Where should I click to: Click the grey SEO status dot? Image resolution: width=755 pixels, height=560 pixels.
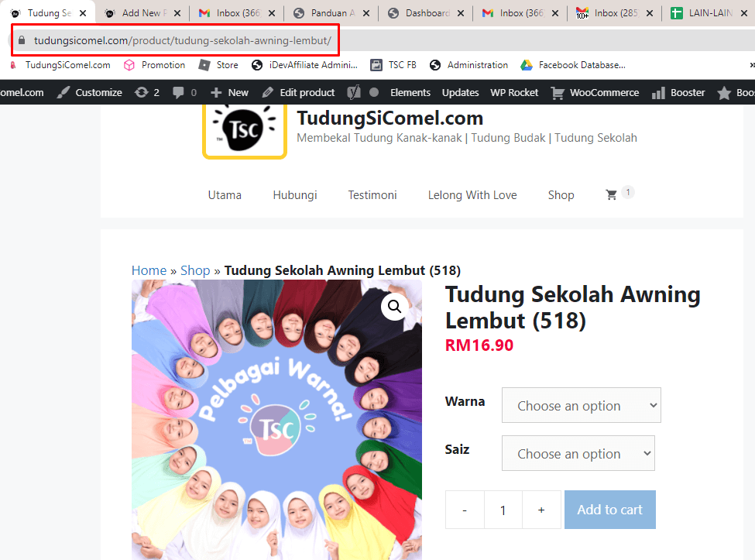374,92
